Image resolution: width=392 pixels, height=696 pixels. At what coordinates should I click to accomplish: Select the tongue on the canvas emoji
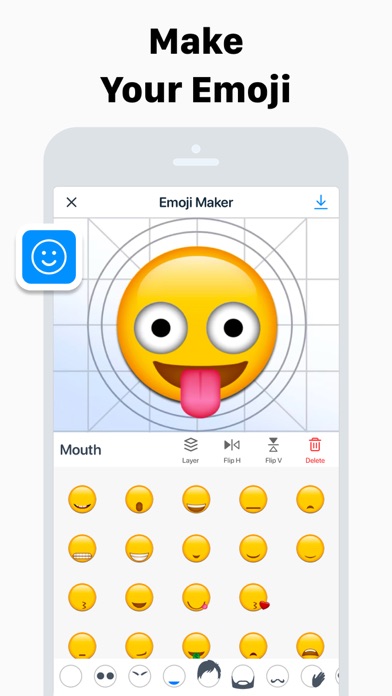click(200, 393)
